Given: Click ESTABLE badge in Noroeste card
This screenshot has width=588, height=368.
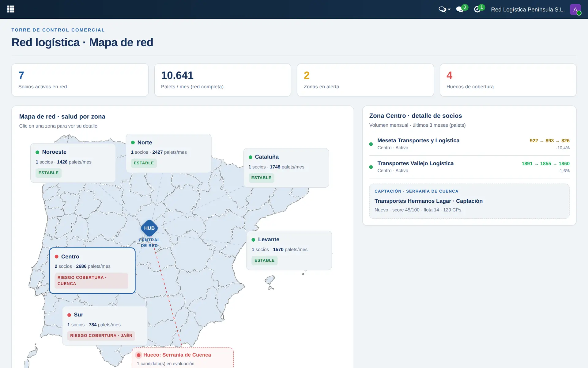Looking at the screenshot, I should (x=48, y=173).
